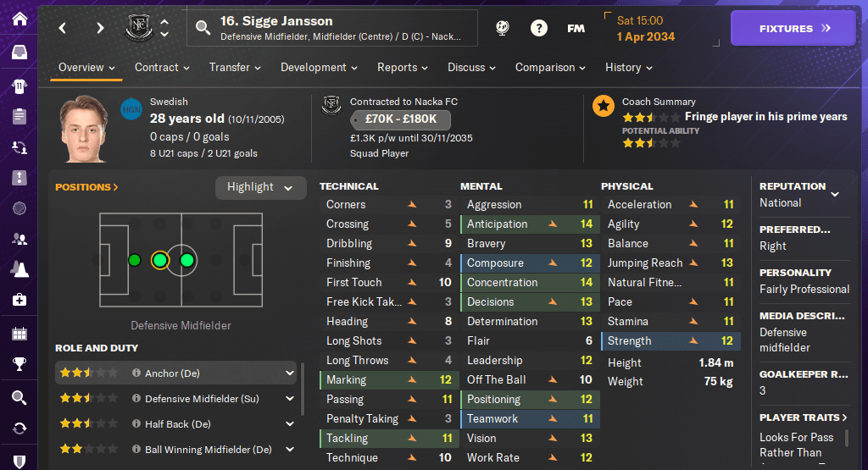The image size is (868, 470).
Task: Open the Highlight dropdown
Action: point(260,187)
